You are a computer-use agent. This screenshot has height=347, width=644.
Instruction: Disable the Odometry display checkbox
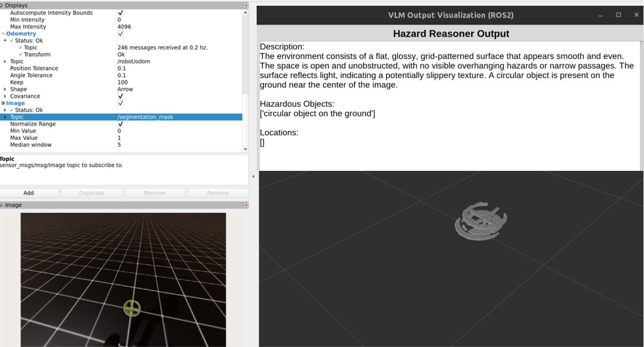[x=121, y=34]
